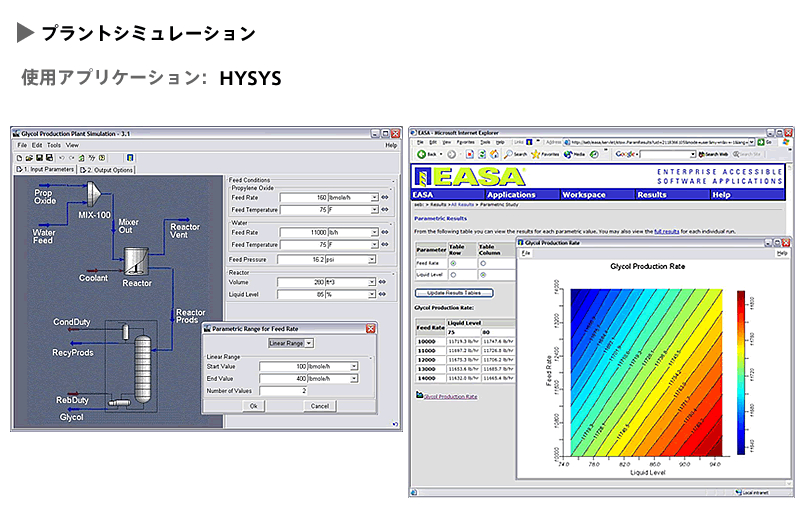Click the Refresh icon in Internet Explorer
Viewport: 800px width, 518px height.
coord(482,154)
